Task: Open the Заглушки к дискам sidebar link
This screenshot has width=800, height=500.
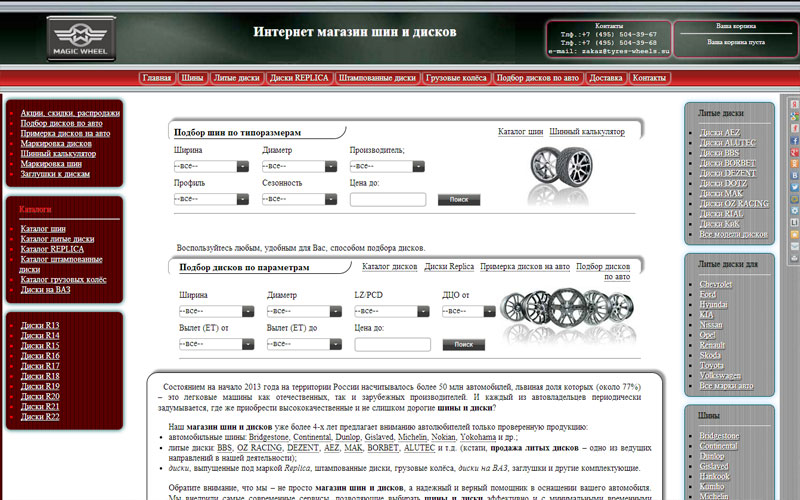Action: 55,174
